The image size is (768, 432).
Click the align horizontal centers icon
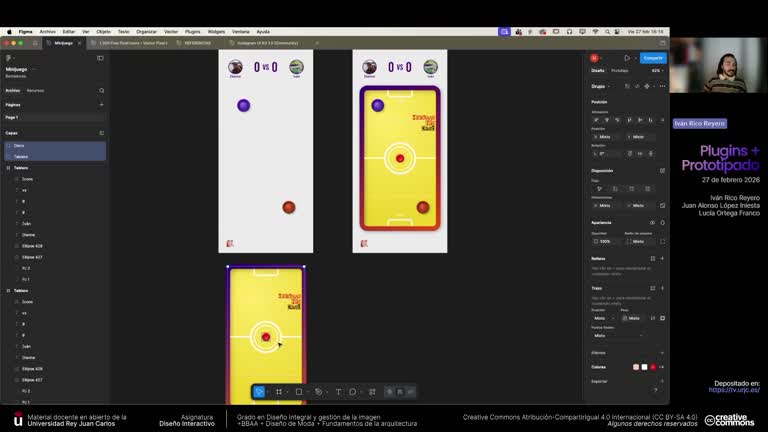click(607, 120)
